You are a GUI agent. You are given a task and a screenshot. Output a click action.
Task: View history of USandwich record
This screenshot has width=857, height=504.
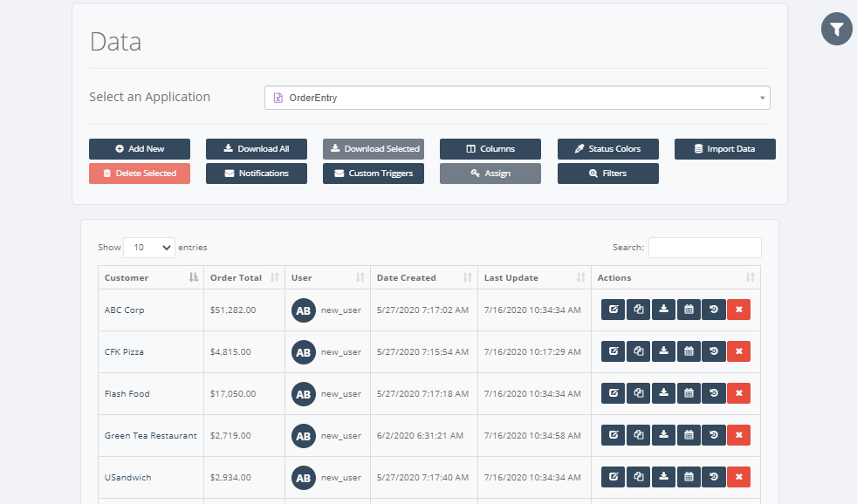point(714,477)
